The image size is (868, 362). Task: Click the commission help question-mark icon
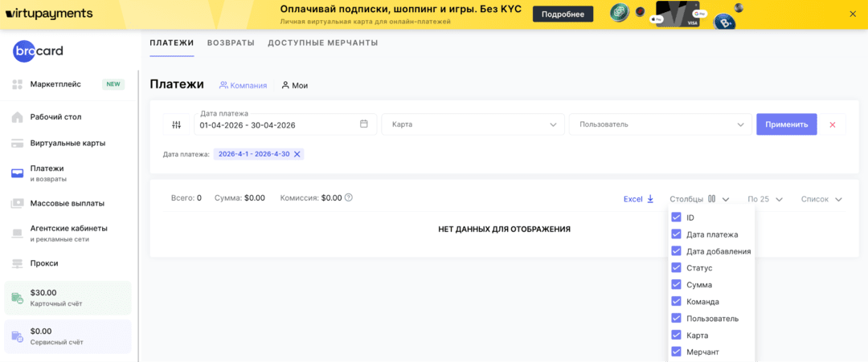(x=349, y=197)
